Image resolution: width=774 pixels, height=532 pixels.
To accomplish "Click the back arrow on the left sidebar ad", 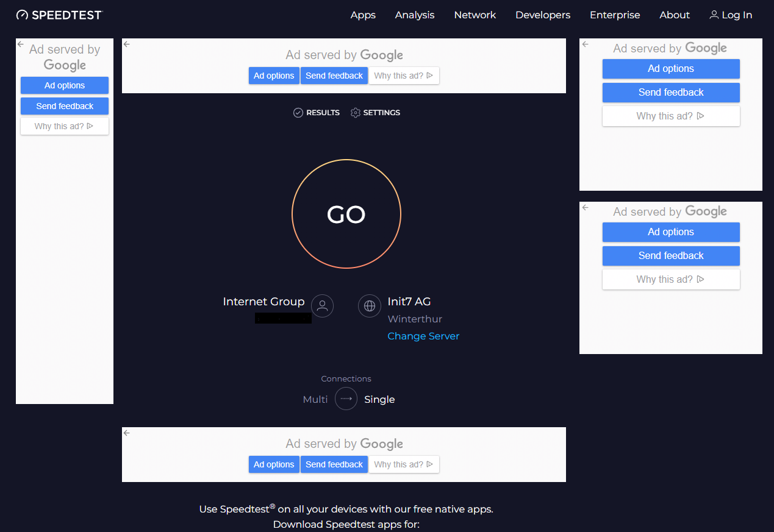I will coord(21,44).
